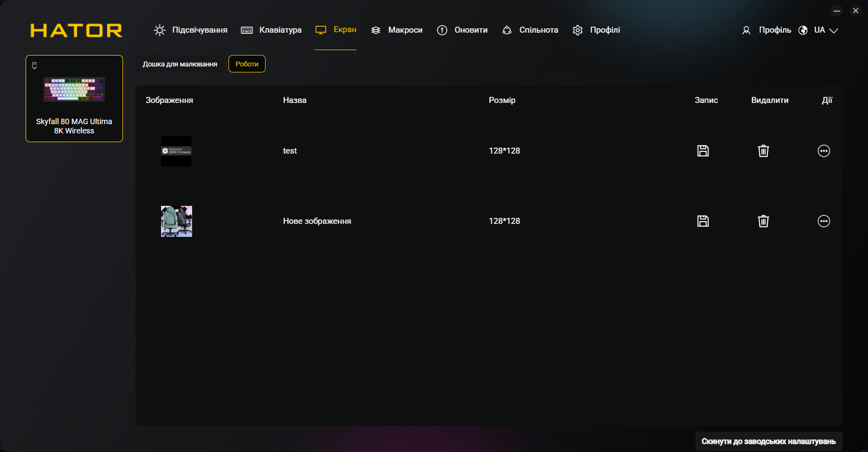Click the user icon beside Профіль
This screenshot has height=452, width=868.
pos(746,30)
